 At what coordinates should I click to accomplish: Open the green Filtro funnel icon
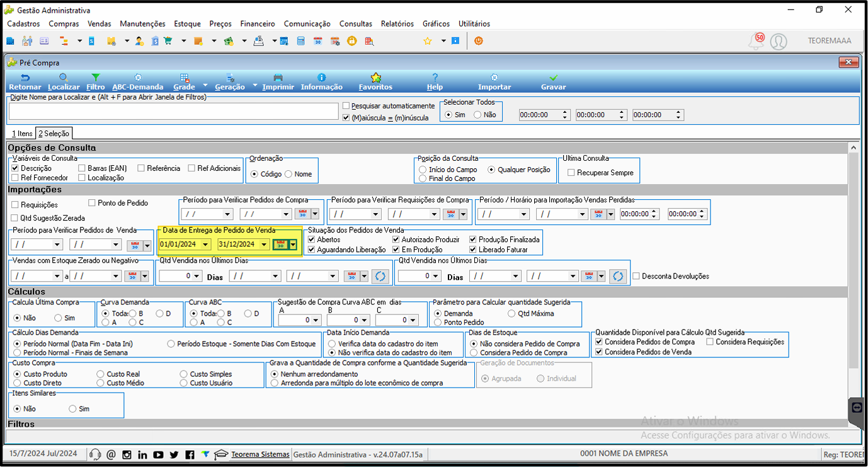[x=96, y=78]
